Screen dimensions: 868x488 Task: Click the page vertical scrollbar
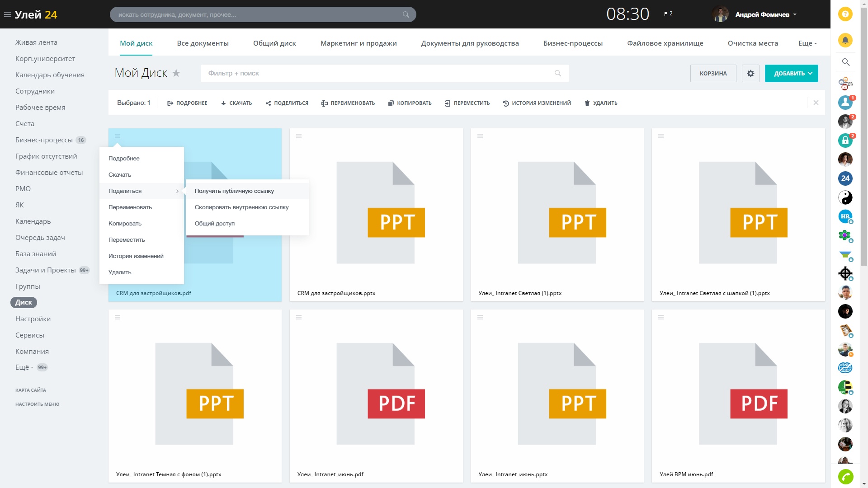point(864,136)
